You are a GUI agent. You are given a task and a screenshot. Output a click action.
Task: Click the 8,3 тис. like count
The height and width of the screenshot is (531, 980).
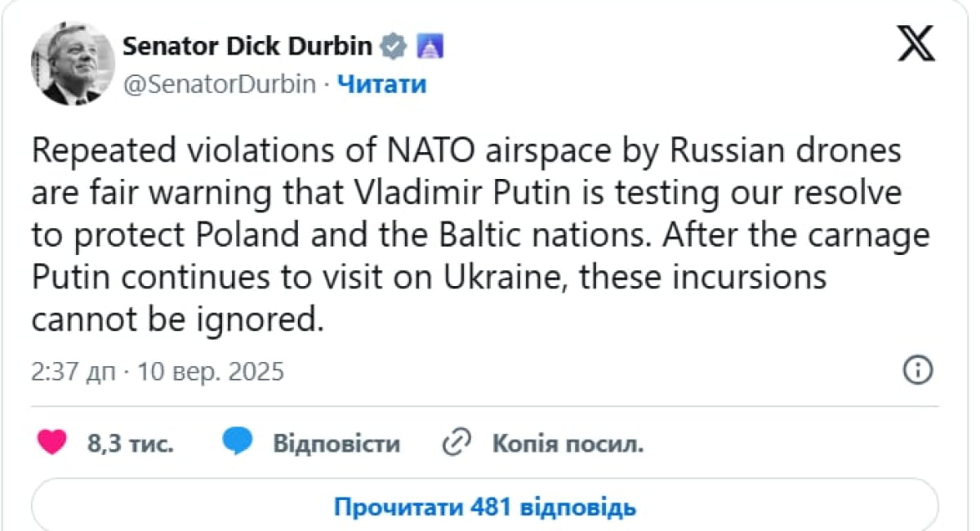pos(130,444)
